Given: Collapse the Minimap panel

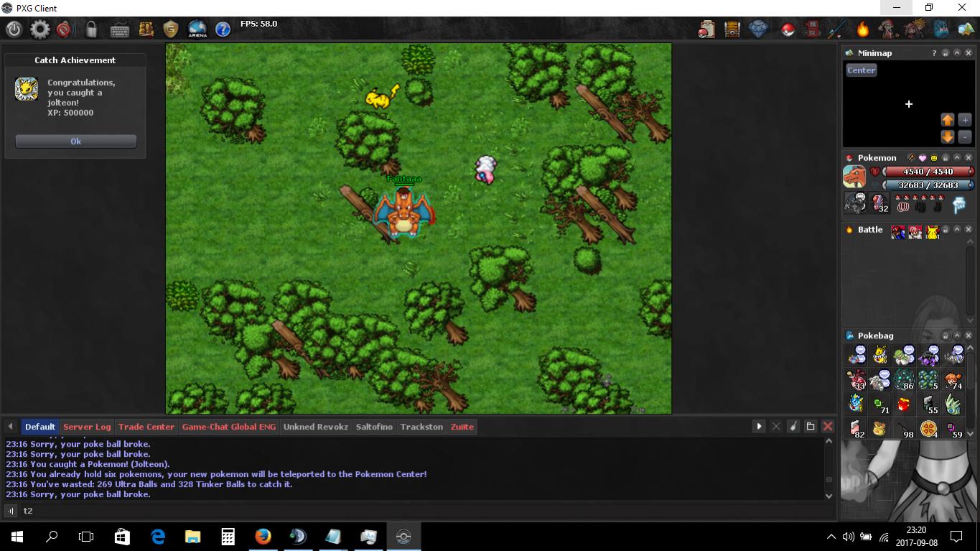Looking at the screenshot, I should pyautogui.click(x=957, y=53).
